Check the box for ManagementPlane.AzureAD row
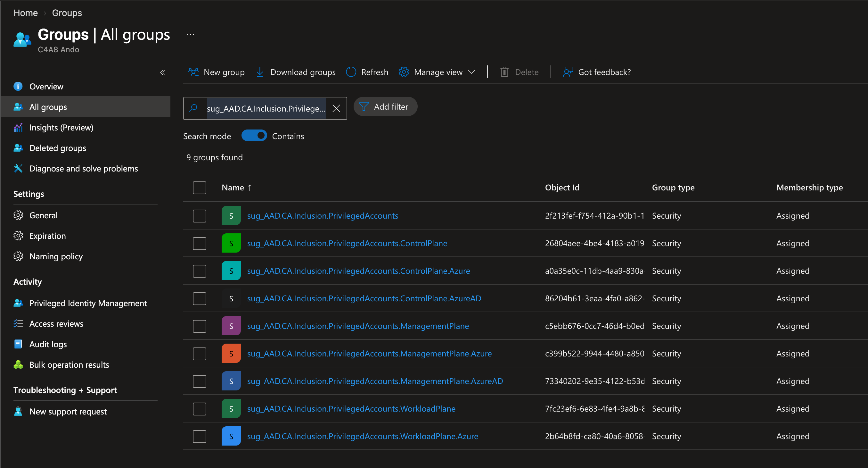The image size is (868, 468). [200, 381]
